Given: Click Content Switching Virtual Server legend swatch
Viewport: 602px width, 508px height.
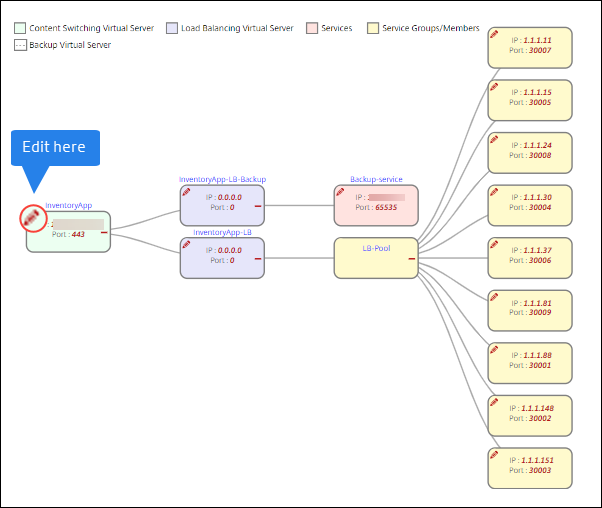Looking at the screenshot, I should (x=20, y=28).
